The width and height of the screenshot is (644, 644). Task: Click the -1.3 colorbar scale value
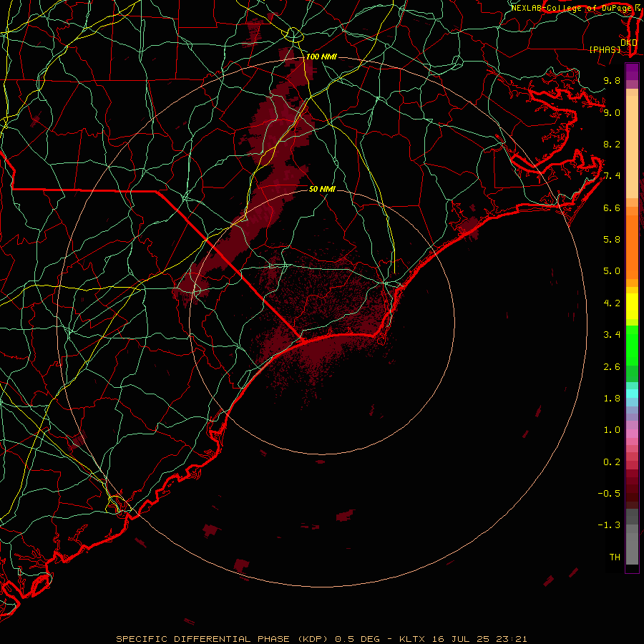point(609,525)
